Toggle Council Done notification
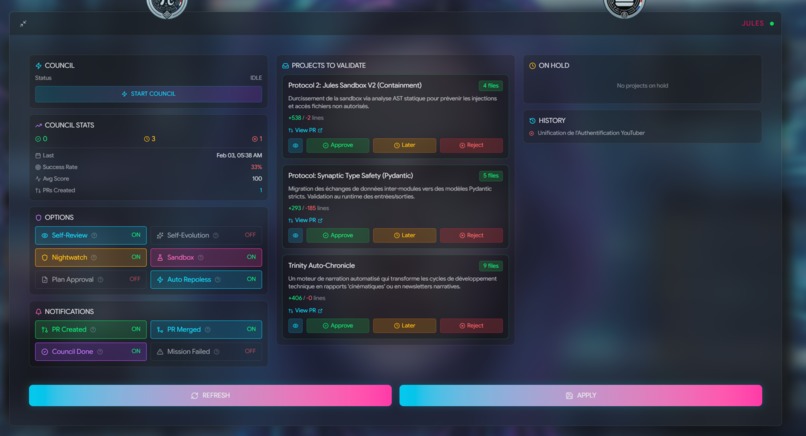 coord(91,352)
